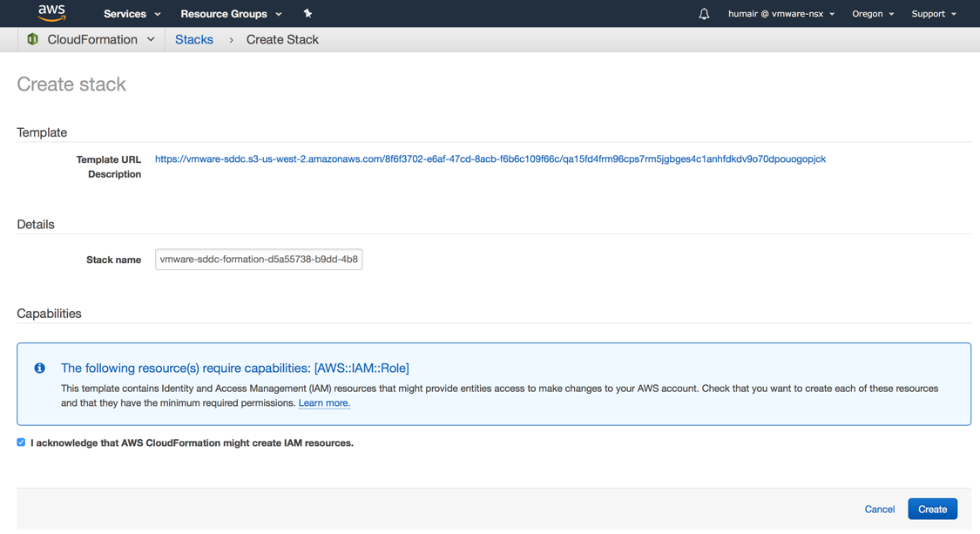Click the Create button
This screenshot has height=534, width=980.
coord(932,509)
